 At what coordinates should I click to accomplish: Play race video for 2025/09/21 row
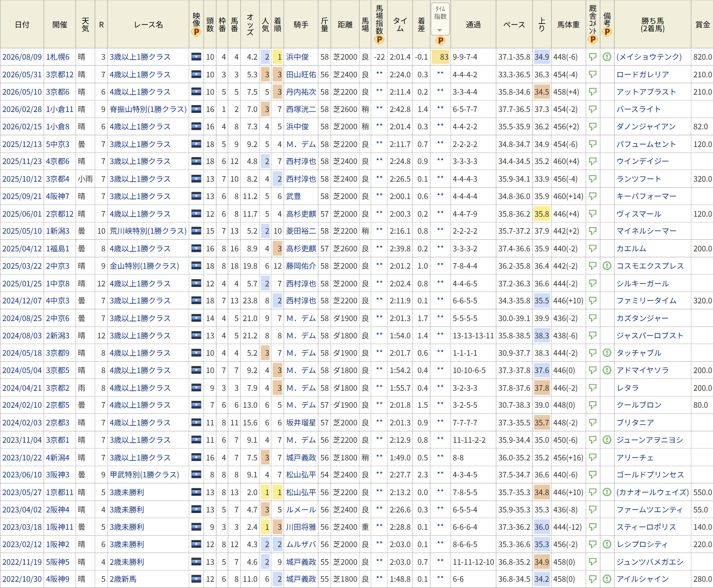pos(196,196)
